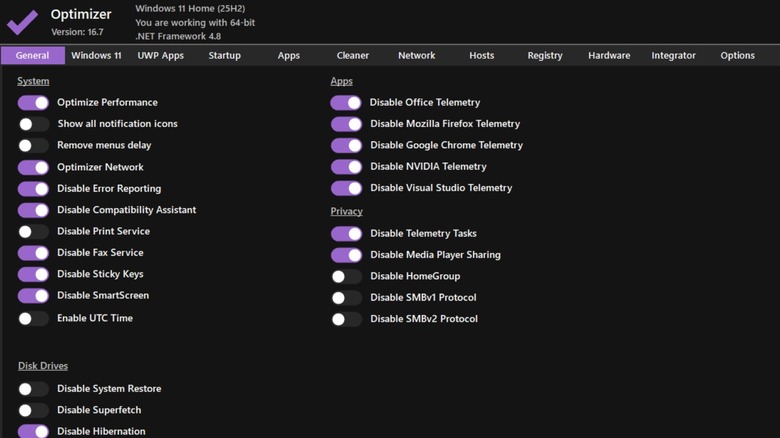Enable Disable HomeGroup toggle
The width and height of the screenshot is (780, 438).
(x=346, y=276)
